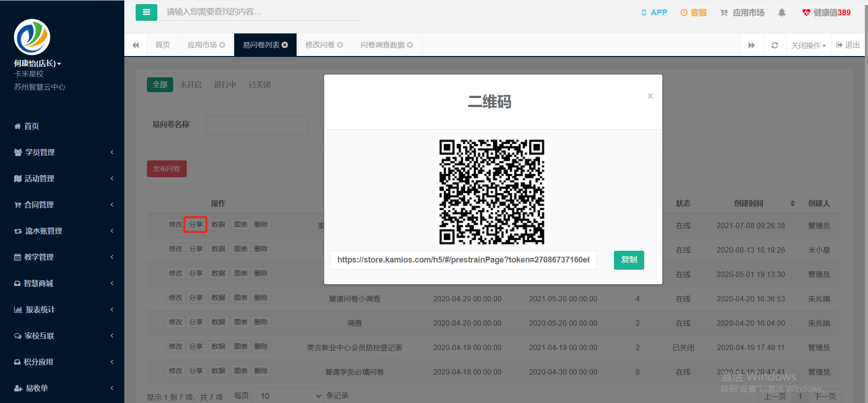Viewport: 868px width, 403px height.
Task: Click the top search input field
Action: pos(261,12)
